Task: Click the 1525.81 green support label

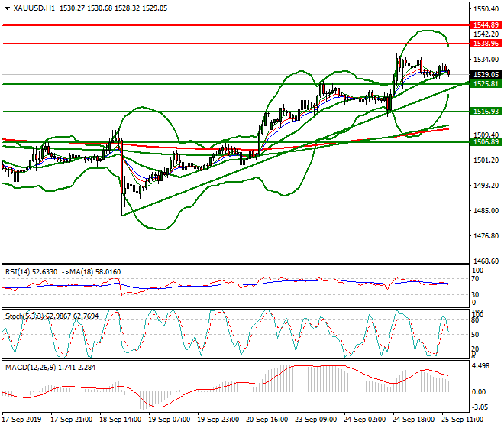Action: click(x=486, y=84)
